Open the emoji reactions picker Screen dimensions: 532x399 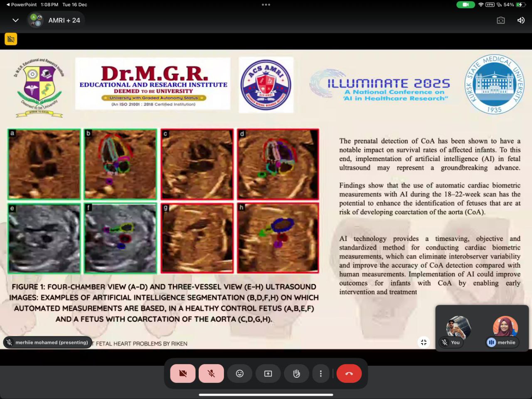240,373
